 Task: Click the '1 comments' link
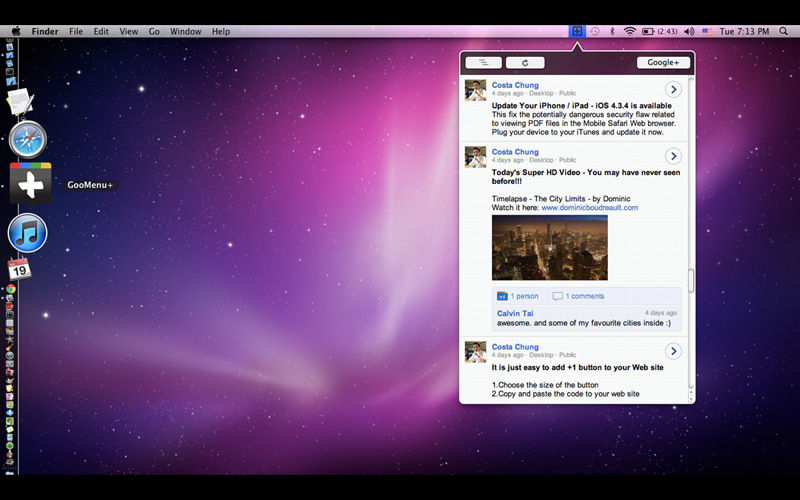(585, 296)
